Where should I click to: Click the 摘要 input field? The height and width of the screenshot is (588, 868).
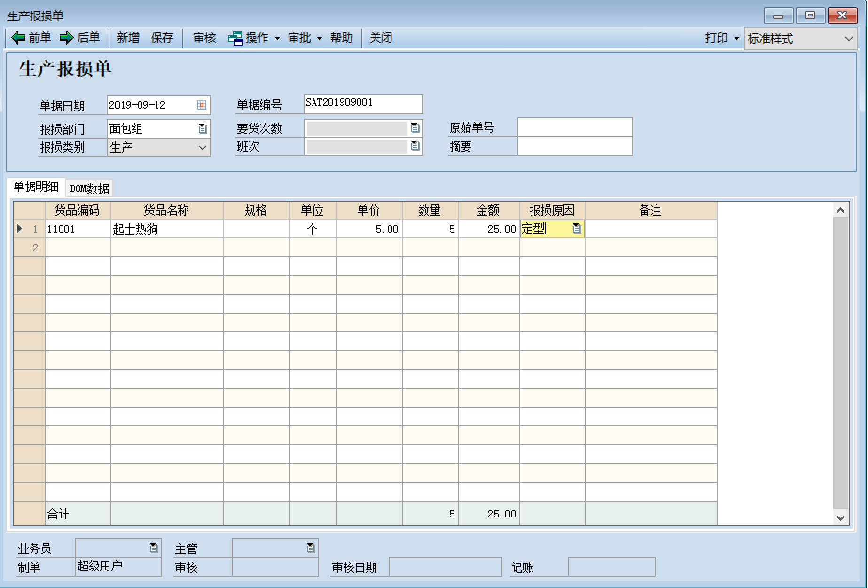point(575,146)
